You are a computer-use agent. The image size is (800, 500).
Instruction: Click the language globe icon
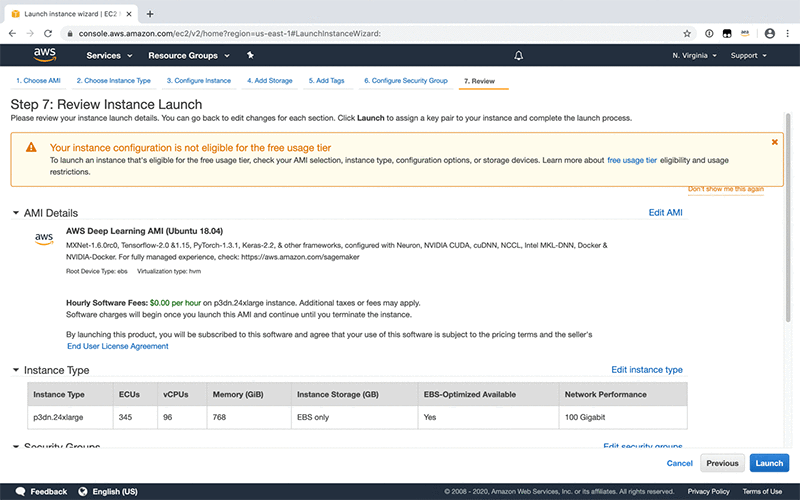pyautogui.click(x=83, y=491)
